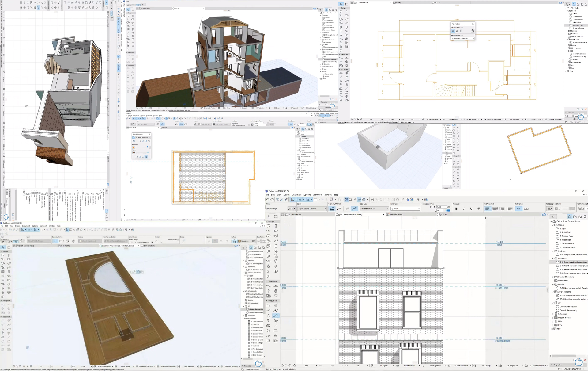The image size is (588, 371).
Task: Open the Layout Book icon in Navigator
Action: click(x=580, y=216)
